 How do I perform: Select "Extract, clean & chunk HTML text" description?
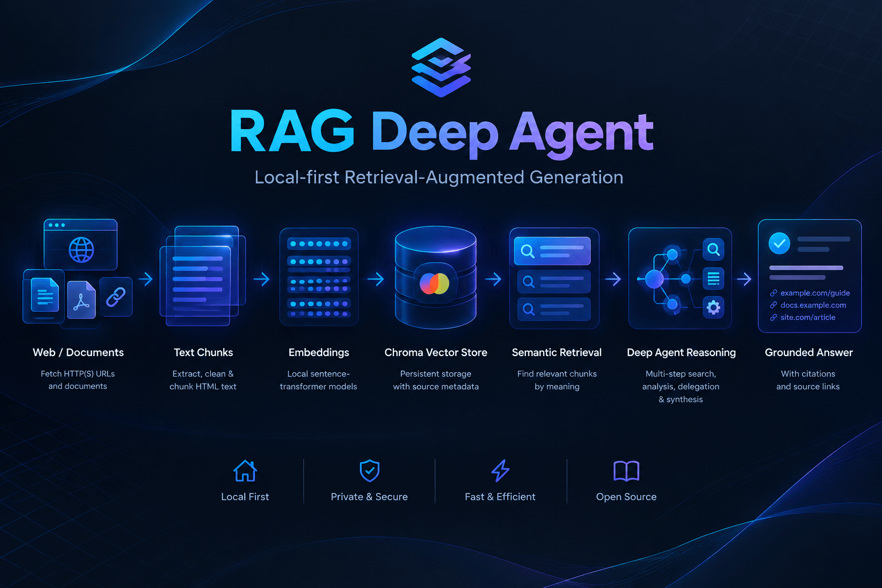click(x=203, y=380)
